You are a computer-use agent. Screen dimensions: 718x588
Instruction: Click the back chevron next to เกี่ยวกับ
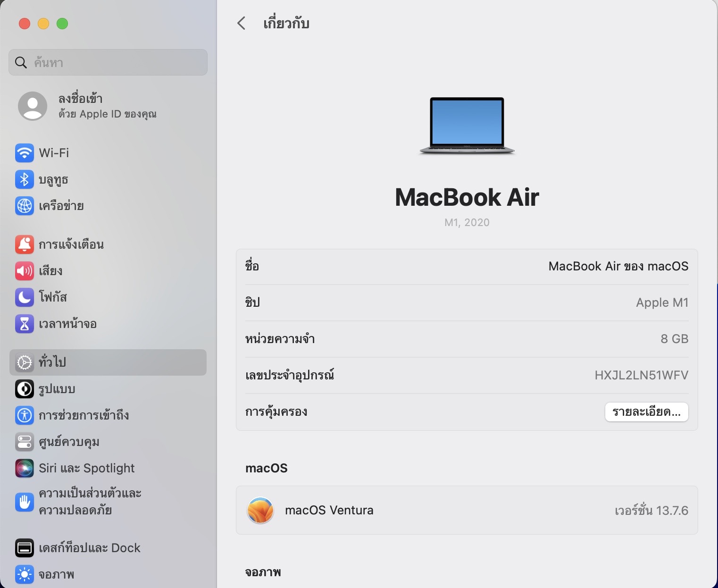[241, 23]
